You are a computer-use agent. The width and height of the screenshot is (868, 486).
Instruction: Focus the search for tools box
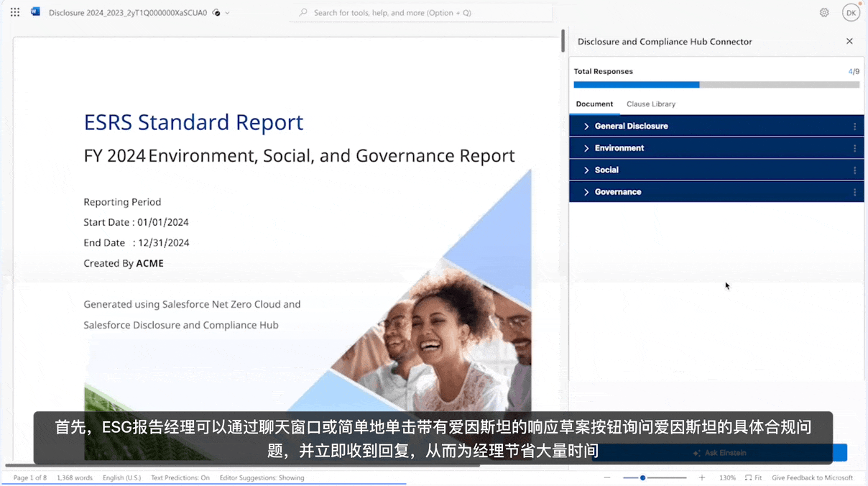pyautogui.click(x=422, y=12)
